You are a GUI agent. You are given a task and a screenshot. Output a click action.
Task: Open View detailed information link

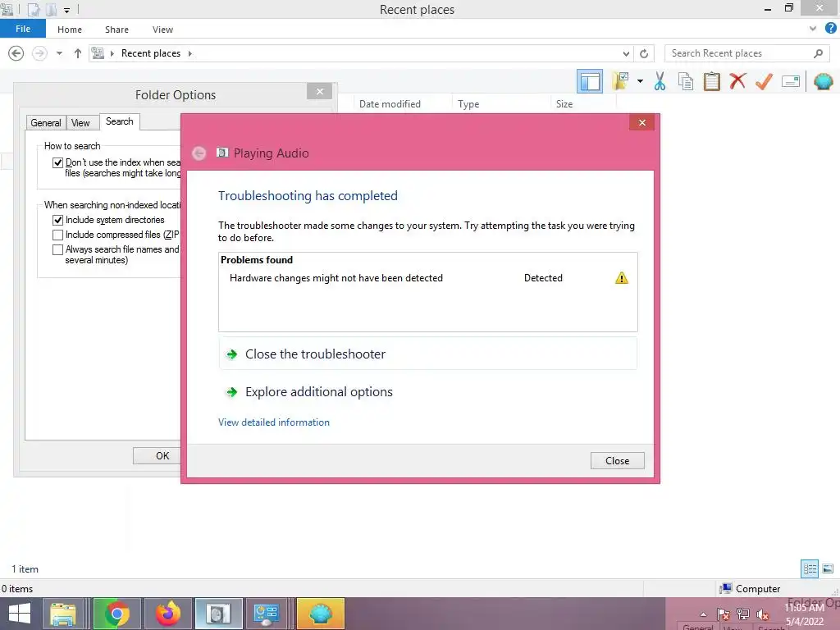coord(274,422)
